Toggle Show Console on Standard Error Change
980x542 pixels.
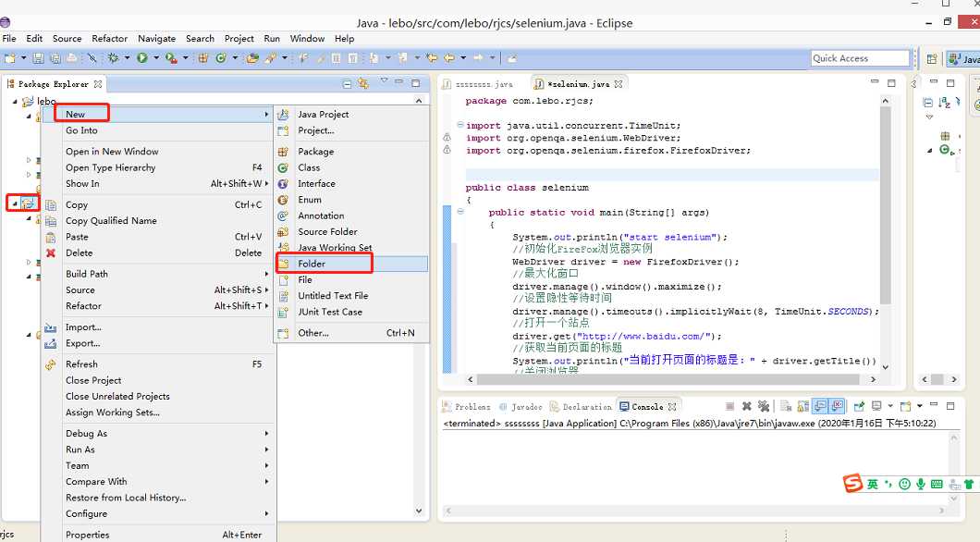tap(837, 406)
